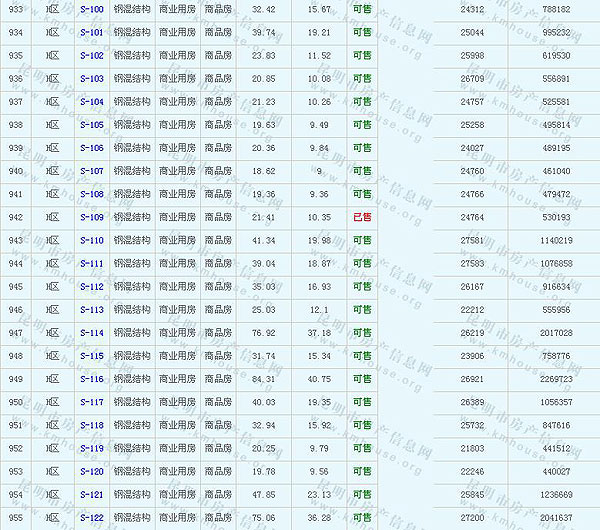Open the S-100 unit link

[91, 9]
